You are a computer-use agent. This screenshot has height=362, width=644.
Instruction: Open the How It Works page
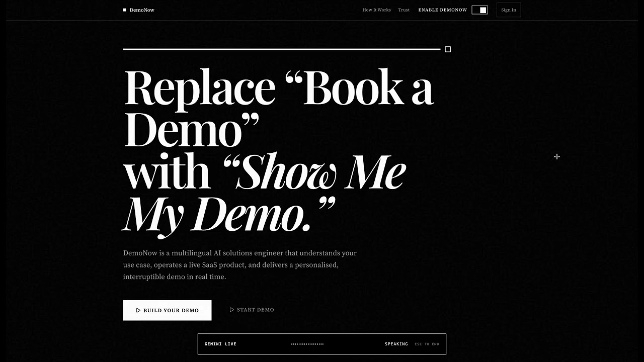point(376,10)
